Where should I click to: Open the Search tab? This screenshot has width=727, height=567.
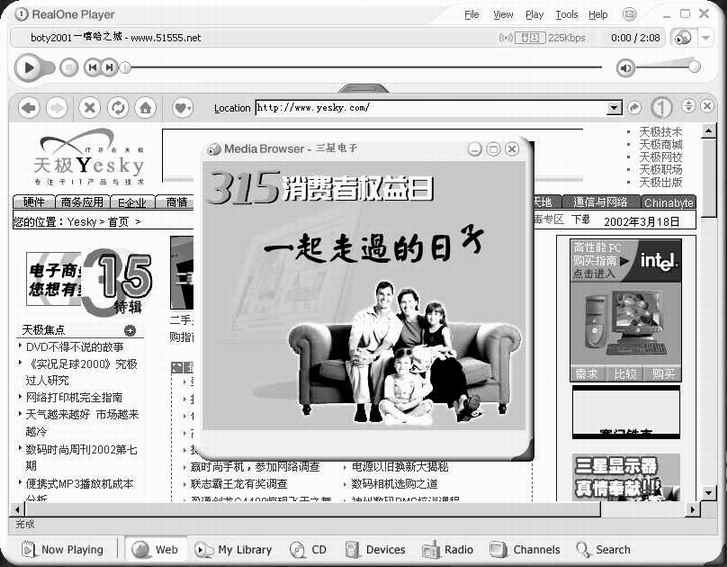[x=603, y=550]
